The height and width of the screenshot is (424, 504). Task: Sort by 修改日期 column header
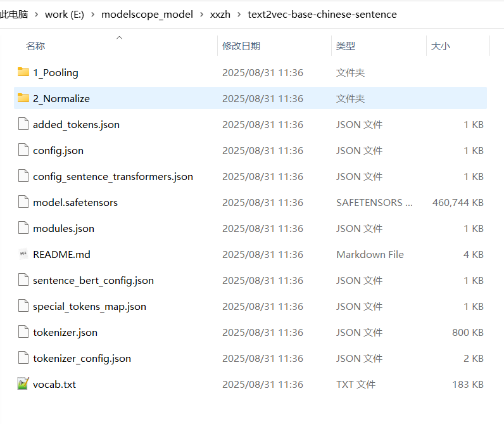pyautogui.click(x=241, y=46)
